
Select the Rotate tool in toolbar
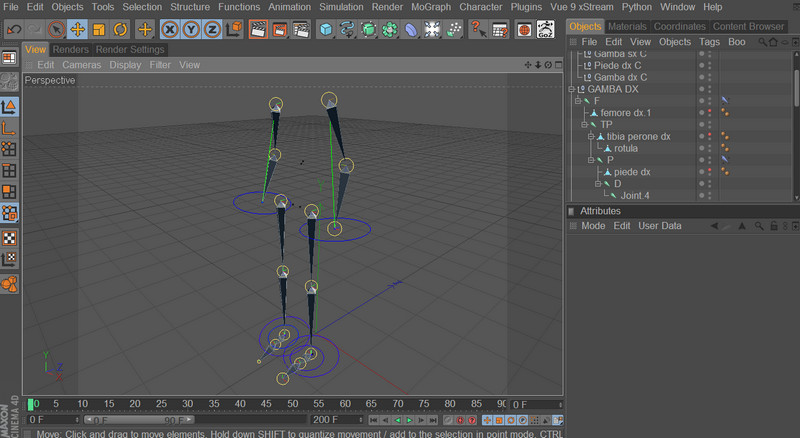(x=120, y=29)
